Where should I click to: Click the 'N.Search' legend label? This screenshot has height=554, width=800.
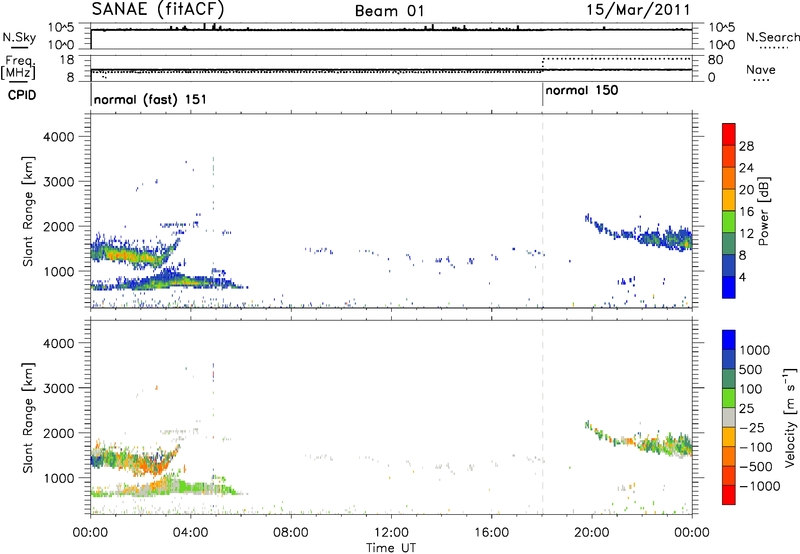772,37
